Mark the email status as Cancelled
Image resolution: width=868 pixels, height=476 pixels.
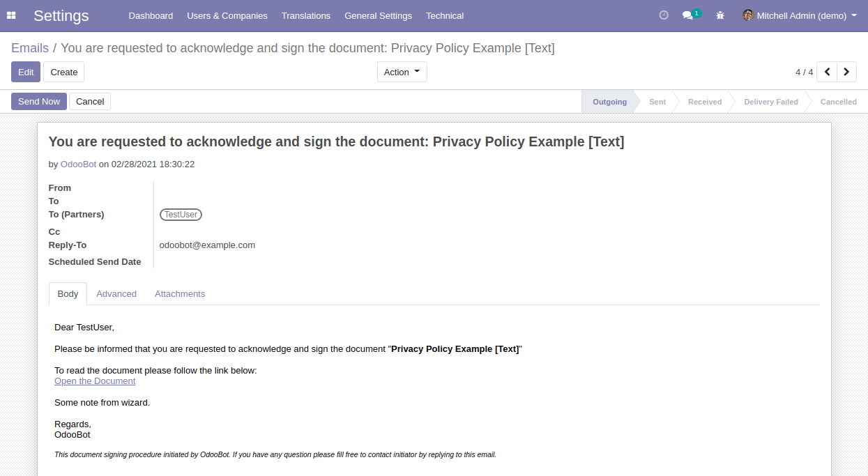pyautogui.click(x=838, y=101)
